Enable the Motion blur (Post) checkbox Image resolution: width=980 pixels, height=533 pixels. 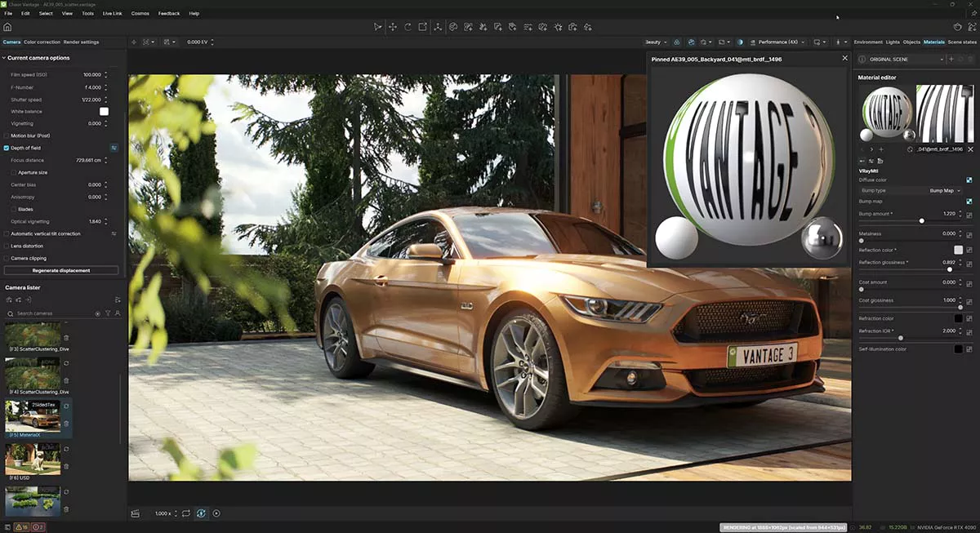(x=7, y=135)
